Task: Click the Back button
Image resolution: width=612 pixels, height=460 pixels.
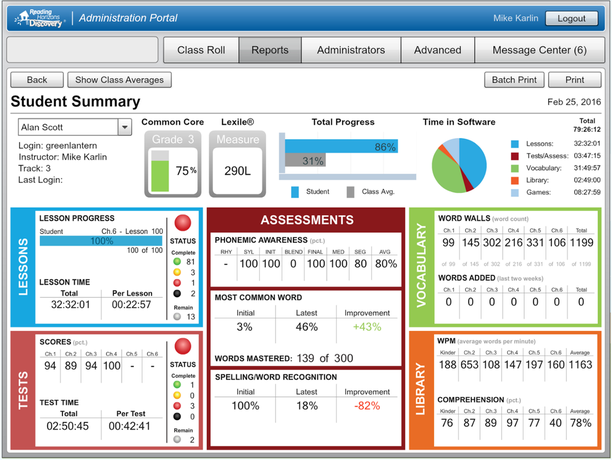Action: pyautogui.click(x=37, y=80)
